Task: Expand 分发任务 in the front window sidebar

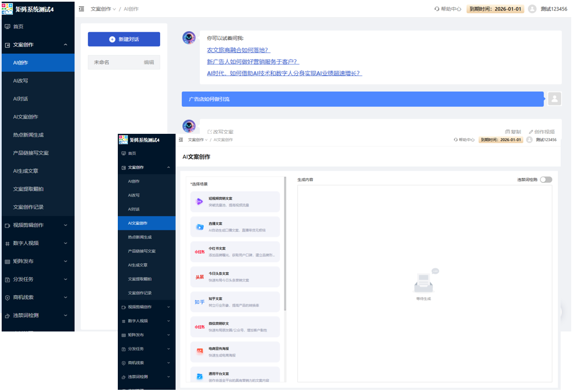Action: 147,349
